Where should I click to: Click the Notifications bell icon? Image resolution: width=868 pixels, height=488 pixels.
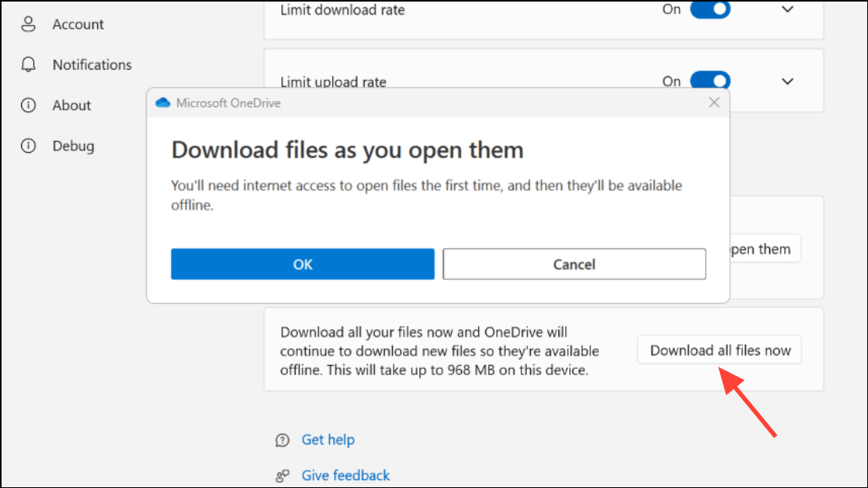click(28, 64)
